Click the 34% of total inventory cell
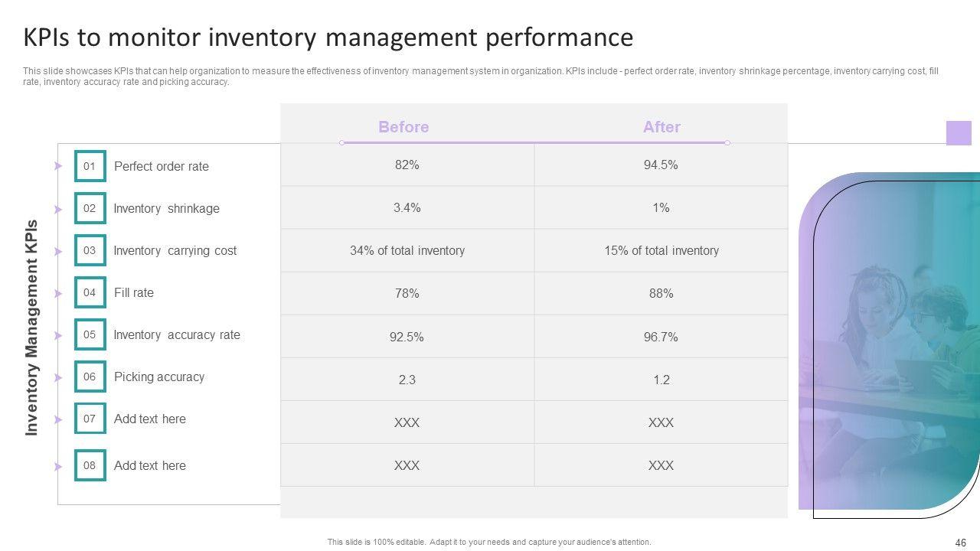This screenshot has height=551, width=980. [x=407, y=250]
